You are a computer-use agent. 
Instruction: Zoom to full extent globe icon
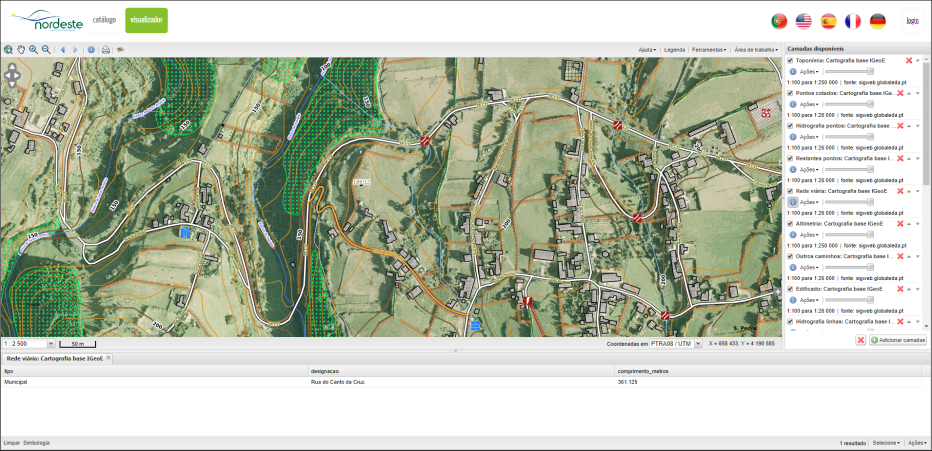pos(8,49)
